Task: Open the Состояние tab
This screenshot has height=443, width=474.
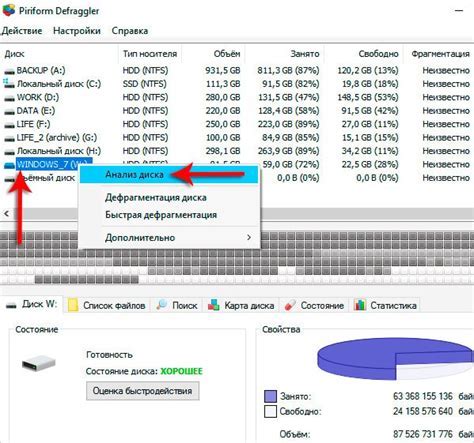Action: click(314, 305)
